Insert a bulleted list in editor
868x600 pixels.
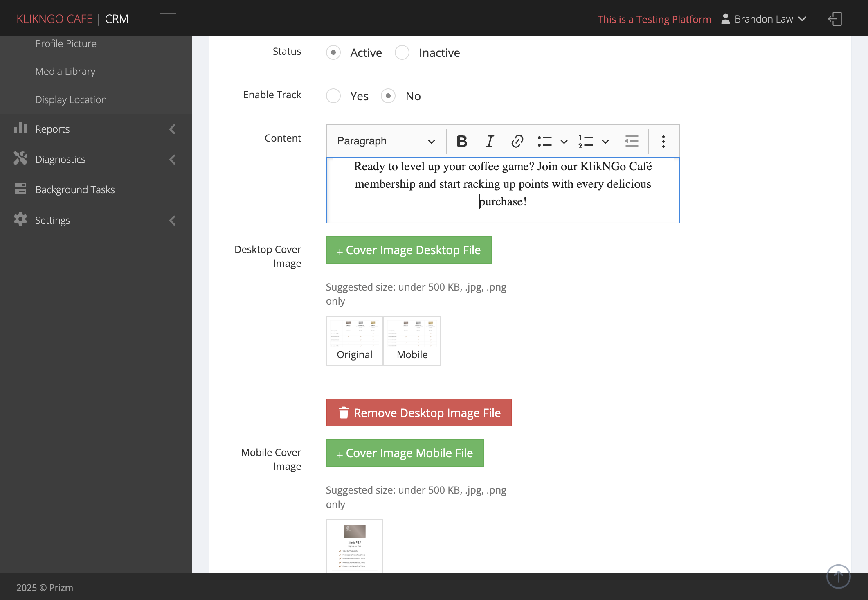545,141
